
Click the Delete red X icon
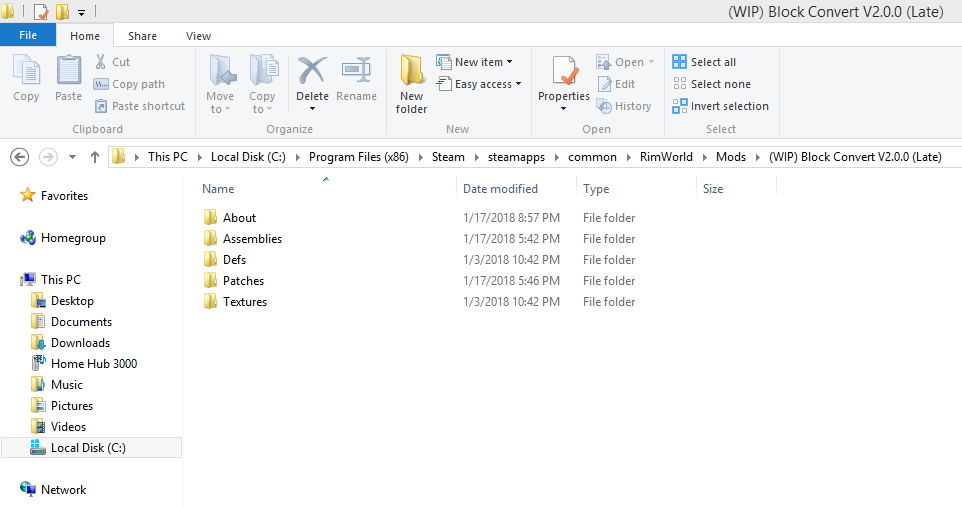312,71
